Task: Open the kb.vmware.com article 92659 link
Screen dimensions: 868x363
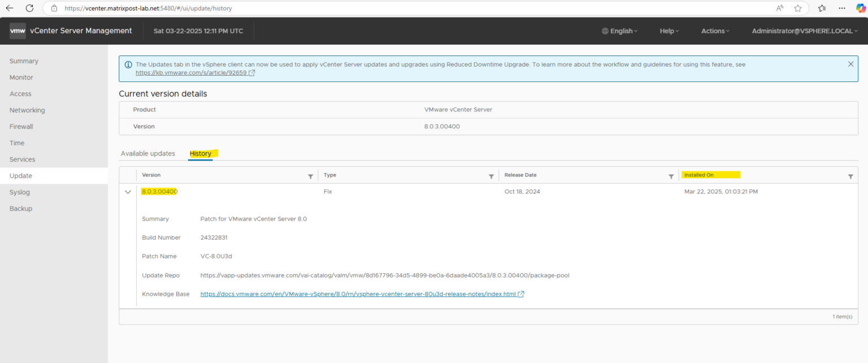Action: 192,72
